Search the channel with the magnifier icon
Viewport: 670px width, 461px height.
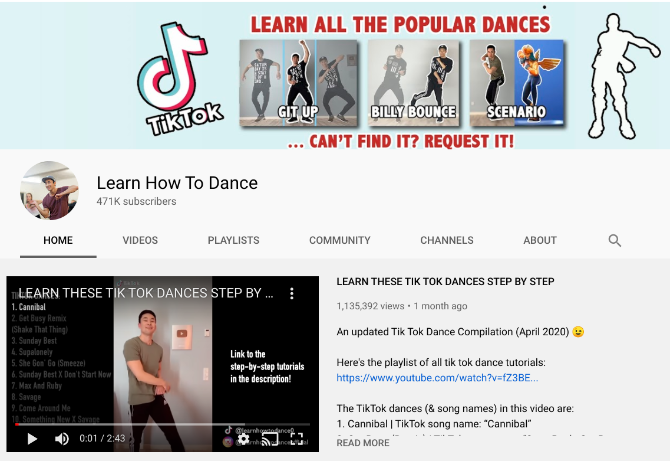coord(614,240)
